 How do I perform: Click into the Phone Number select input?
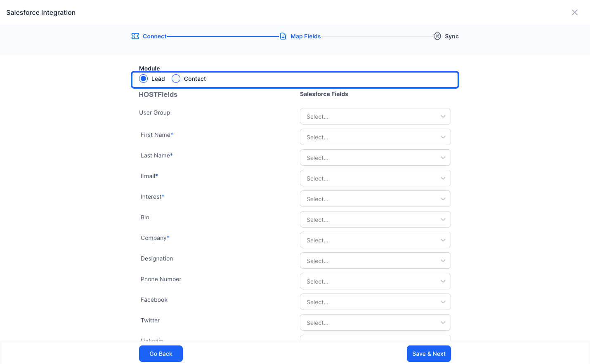(375, 281)
